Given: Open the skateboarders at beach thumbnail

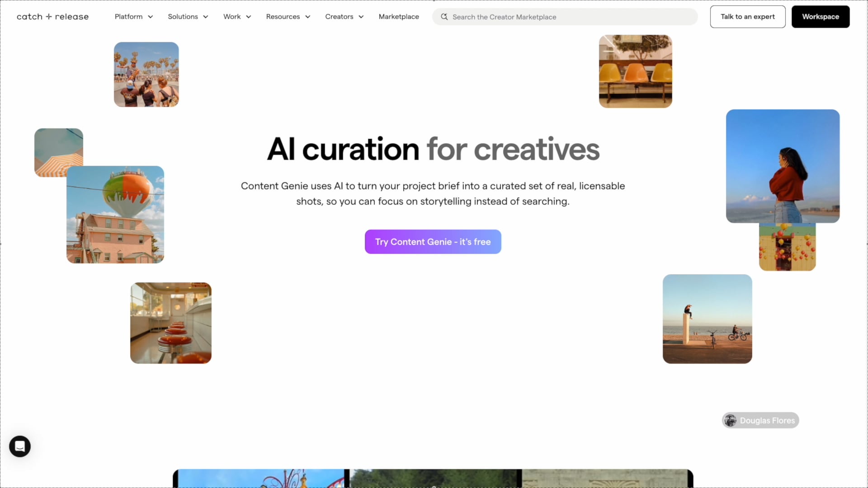Looking at the screenshot, I should [146, 75].
